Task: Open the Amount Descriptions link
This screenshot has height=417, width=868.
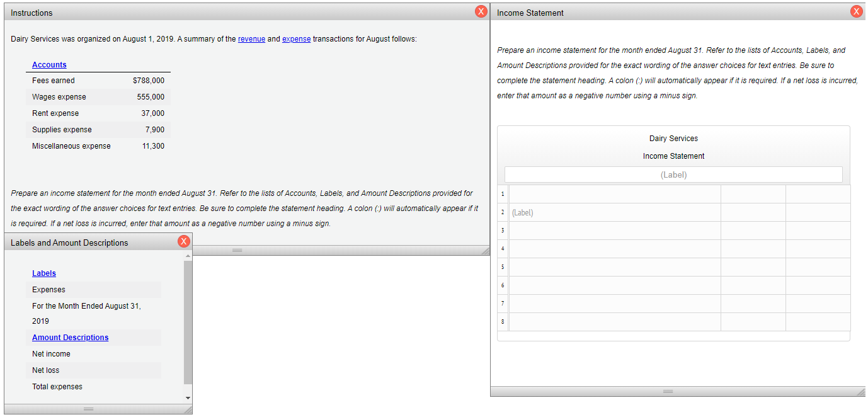Action: pyautogui.click(x=70, y=337)
